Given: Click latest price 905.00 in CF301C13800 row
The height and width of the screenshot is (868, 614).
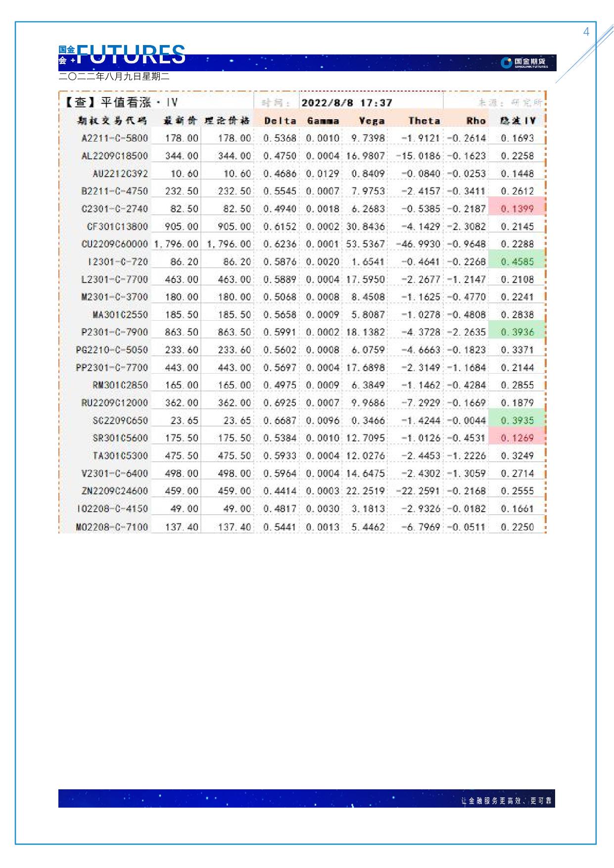Looking at the screenshot, I should tap(182, 227).
